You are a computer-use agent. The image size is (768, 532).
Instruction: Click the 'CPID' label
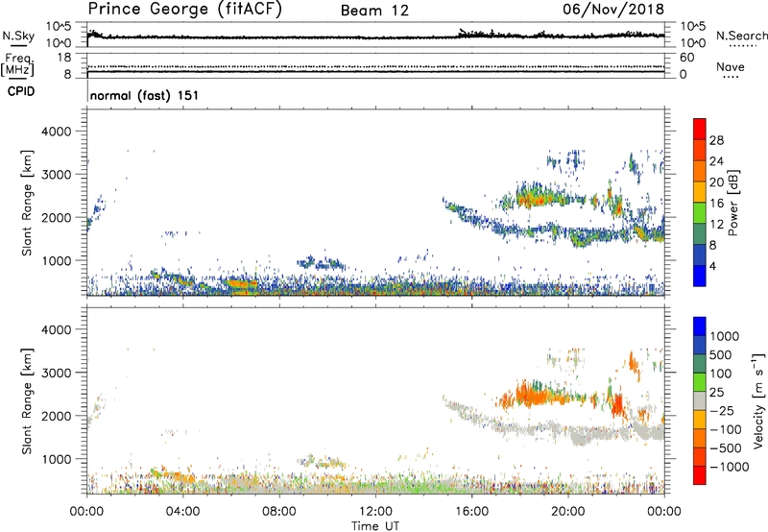click(21, 91)
